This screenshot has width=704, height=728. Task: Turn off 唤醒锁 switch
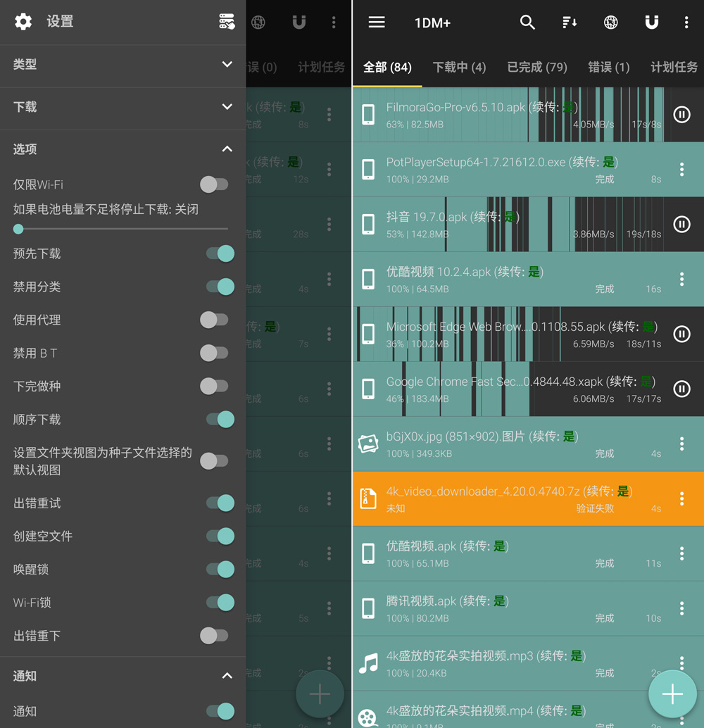(220, 569)
